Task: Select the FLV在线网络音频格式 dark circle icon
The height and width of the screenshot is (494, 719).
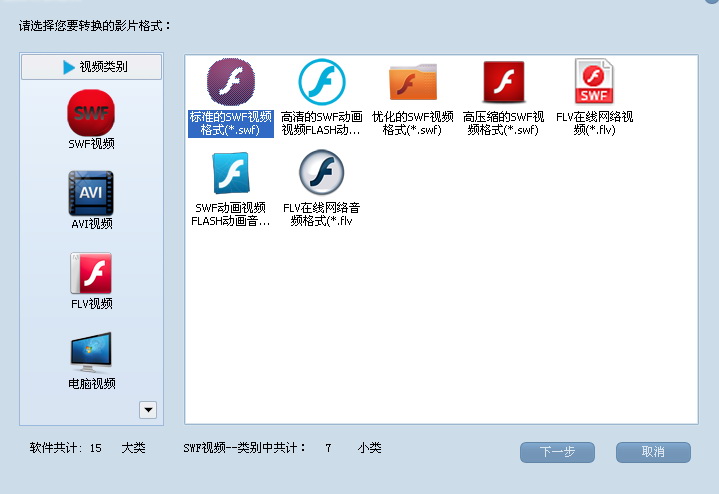Action: point(321,173)
